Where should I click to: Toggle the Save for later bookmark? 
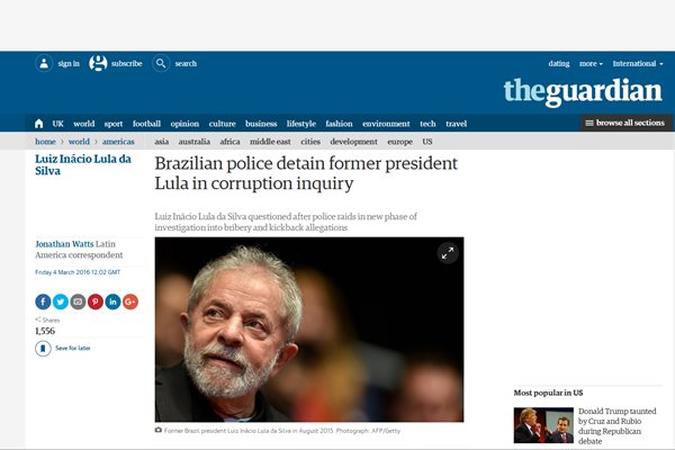[43, 348]
